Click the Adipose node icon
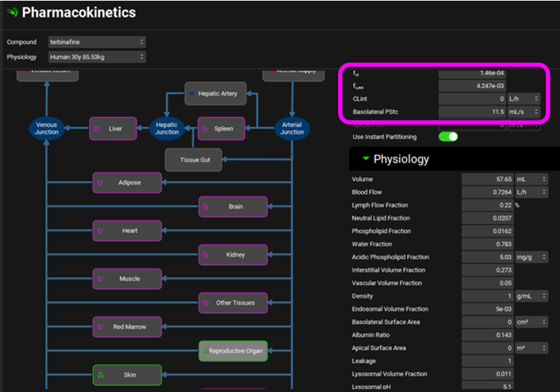This screenshot has height=392, width=560. 101,182
